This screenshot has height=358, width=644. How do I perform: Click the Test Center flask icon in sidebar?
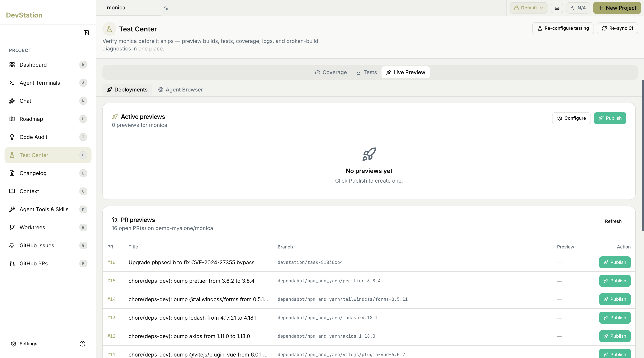pyautogui.click(x=12, y=155)
